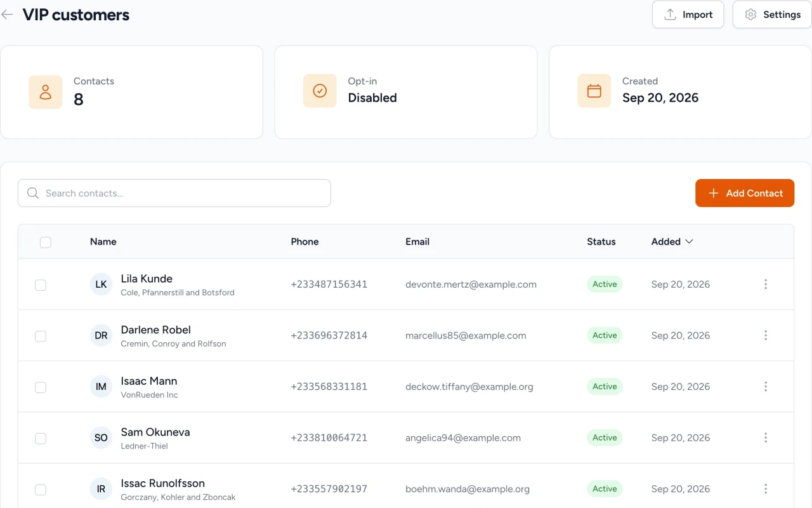Viewport: 812px width, 508px height.
Task: Click the Phone column header
Action: point(304,241)
